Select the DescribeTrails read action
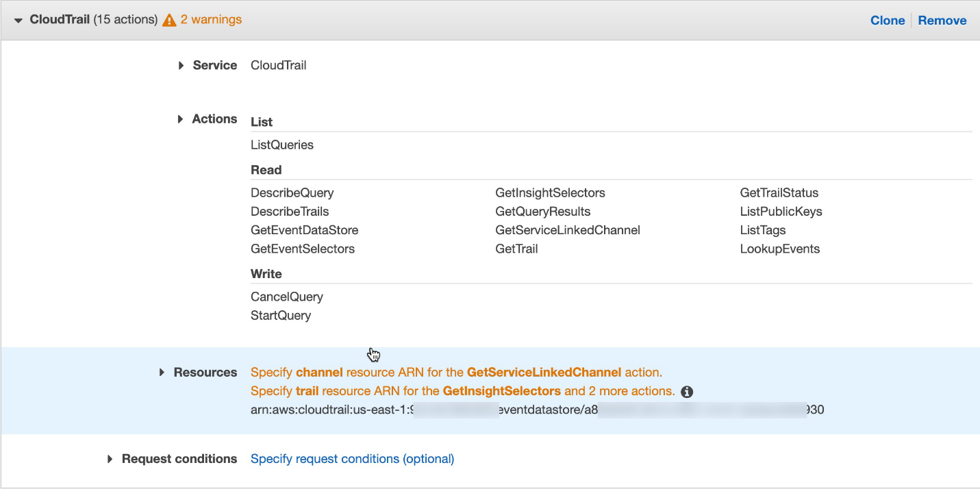Image resolution: width=980 pixels, height=489 pixels. 289,212
